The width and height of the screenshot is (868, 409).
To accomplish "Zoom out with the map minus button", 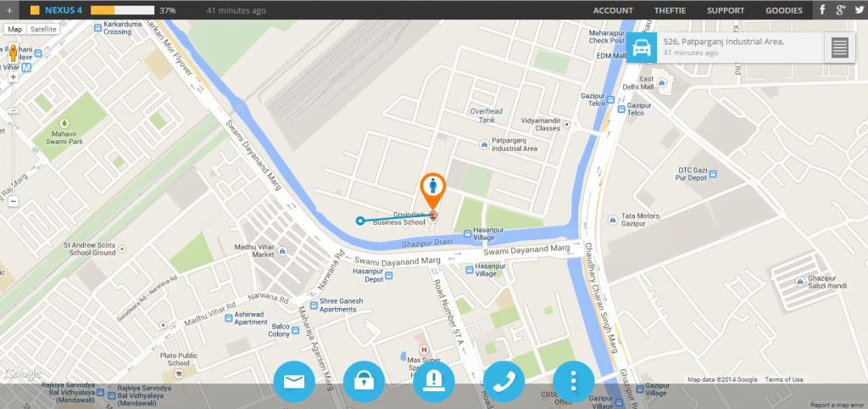I will coord(14,201).
